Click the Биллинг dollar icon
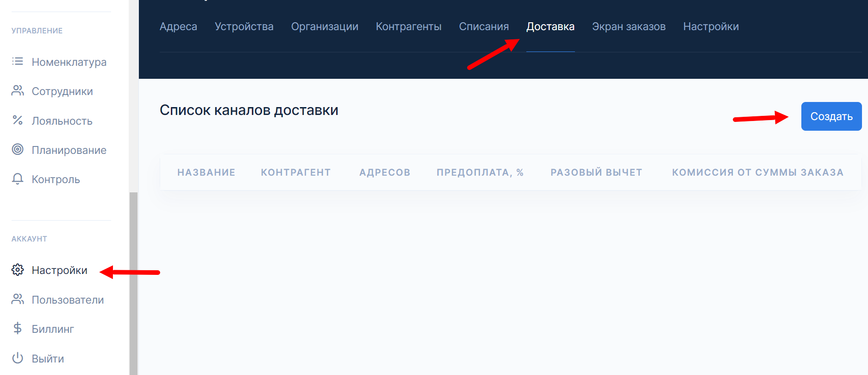This screenshot has height=375, width=868. point(18,329)
